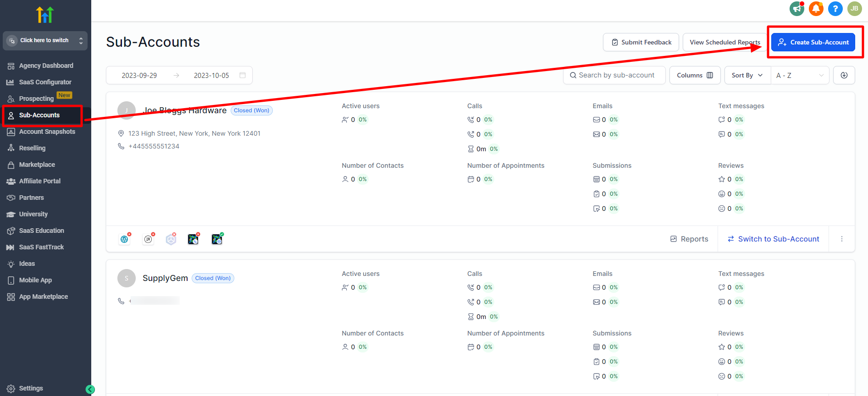Expand the Click here to switch selector

click(45, 40)
